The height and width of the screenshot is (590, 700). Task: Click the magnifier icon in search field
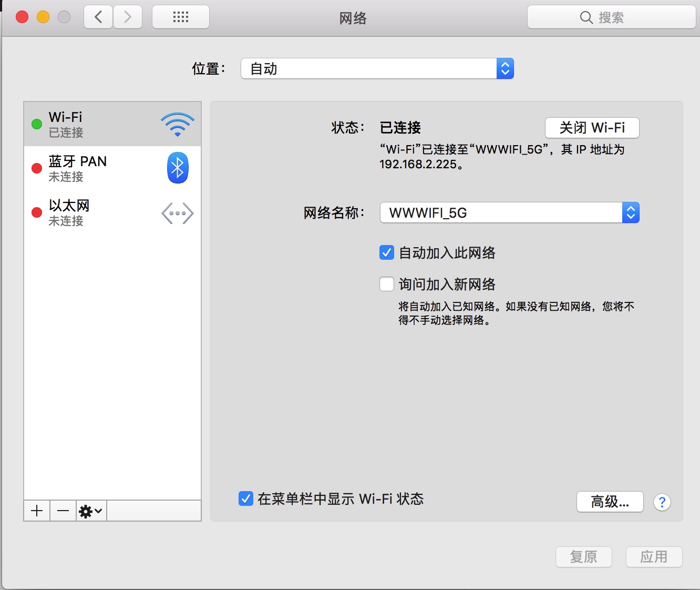pyautogui.click(x=586, y=17)
